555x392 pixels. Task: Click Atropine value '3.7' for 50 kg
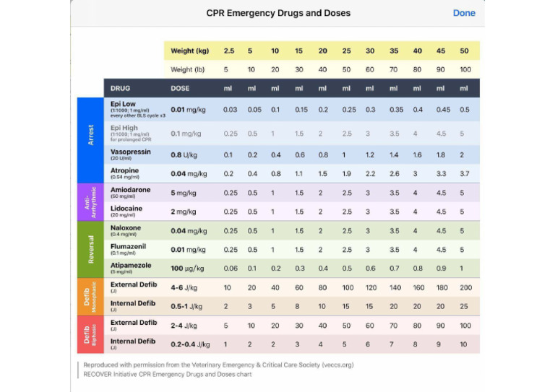(x=465, y=174)
